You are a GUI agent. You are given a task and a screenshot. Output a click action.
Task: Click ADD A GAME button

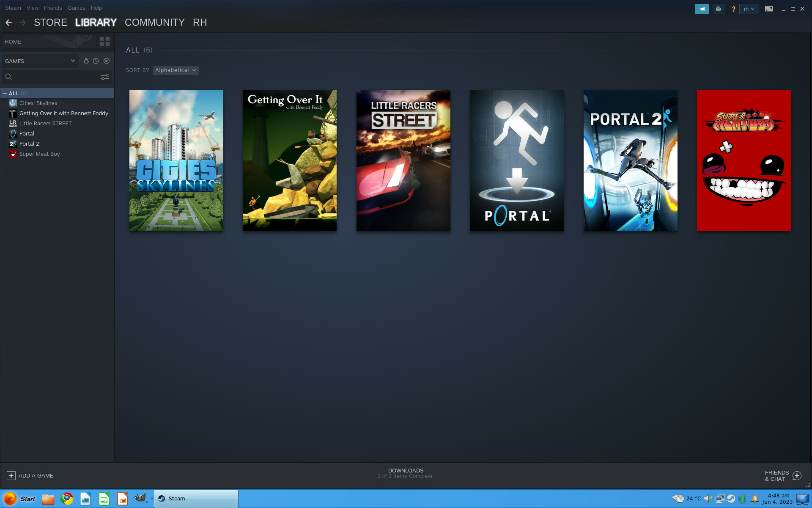(x=30, y=476)
